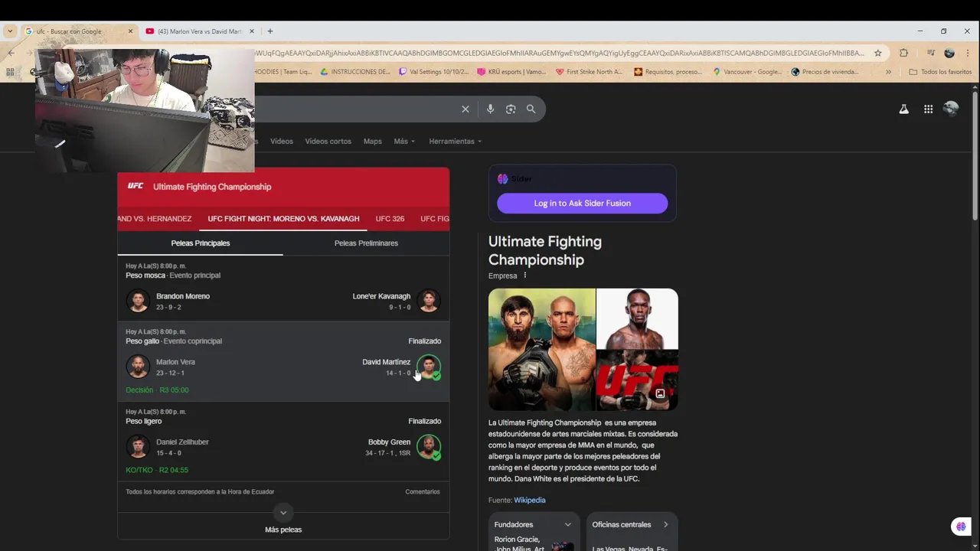Open the more-options dots next to Empresa
980x551 pixels.
pyautogui.click(x=524, y=275)
